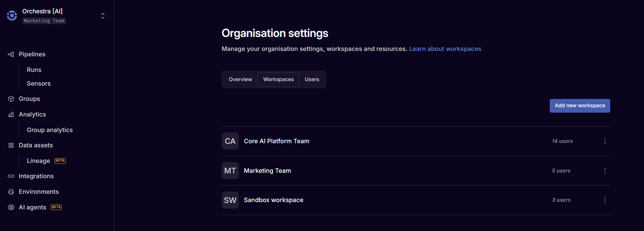Follow the Learn about workspaces link

[x=445, y=49]
